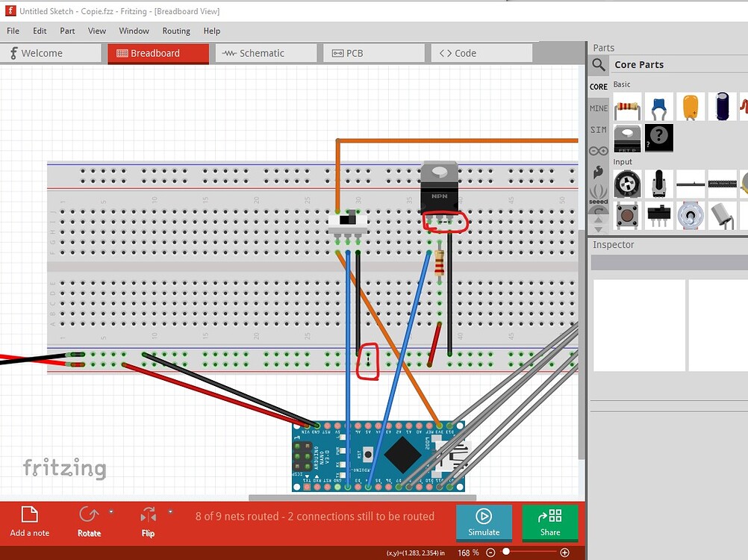Open the Flip options dropdown arrow
This screenshot has height=560, width=748.
click(x=170, y=511)
